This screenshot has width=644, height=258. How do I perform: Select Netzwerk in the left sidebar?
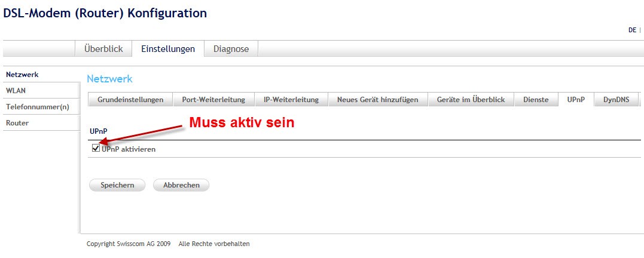[22, 75]
